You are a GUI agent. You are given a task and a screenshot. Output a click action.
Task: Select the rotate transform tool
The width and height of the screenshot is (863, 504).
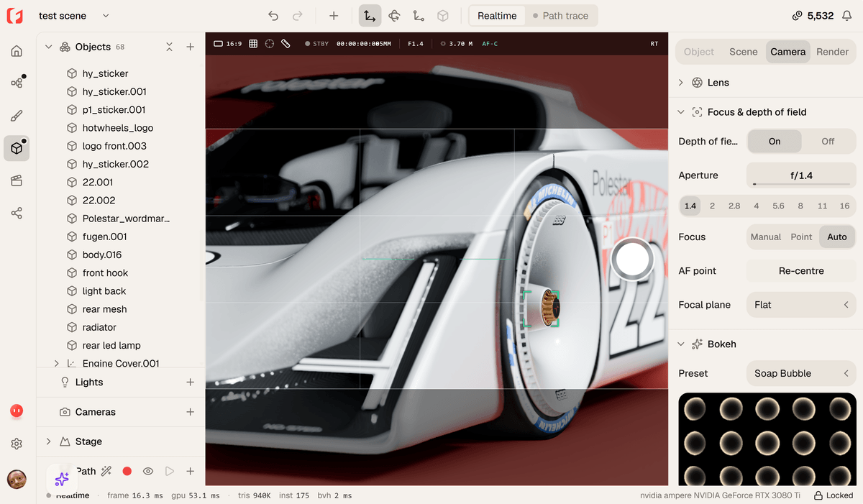pyautogui.click(x=394, y=16)
